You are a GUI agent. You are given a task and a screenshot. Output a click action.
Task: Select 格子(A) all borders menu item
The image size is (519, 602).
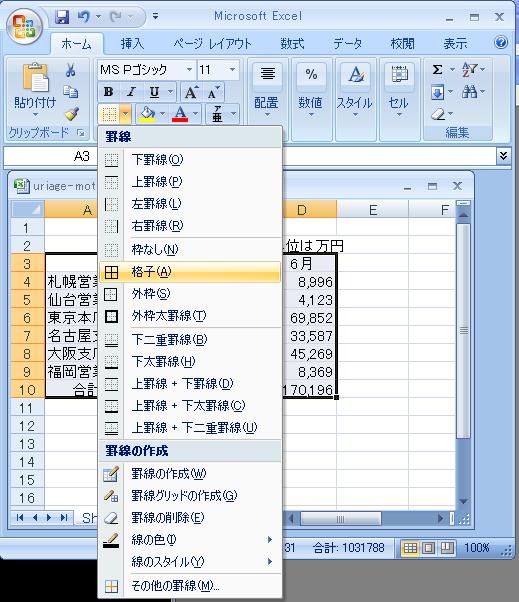click(190, 272)
